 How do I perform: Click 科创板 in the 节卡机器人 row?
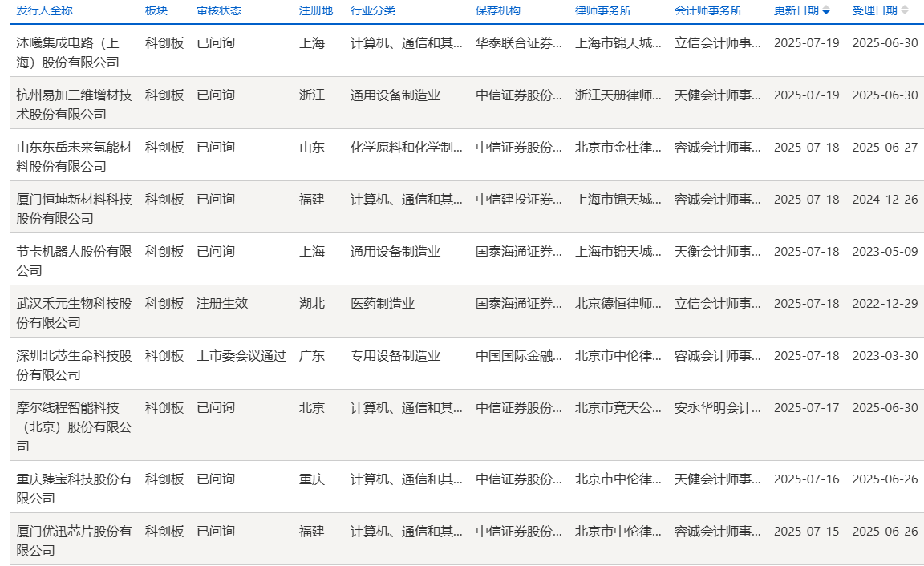[x=164, y=252]
